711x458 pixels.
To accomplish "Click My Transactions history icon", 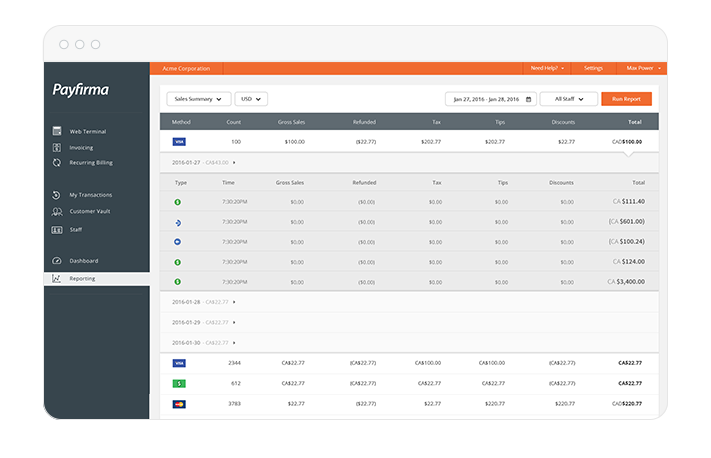I will (x=56, y=195).
